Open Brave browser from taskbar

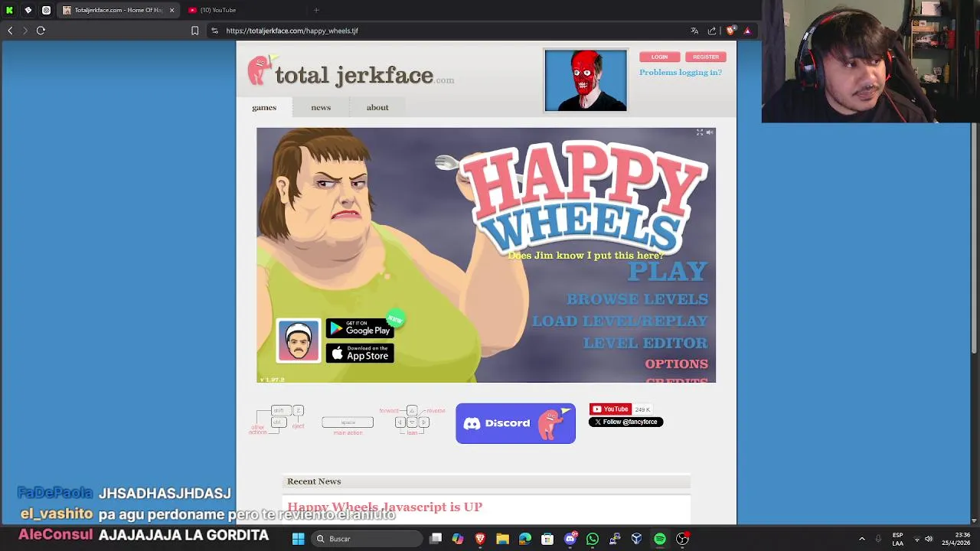(480, 539)
